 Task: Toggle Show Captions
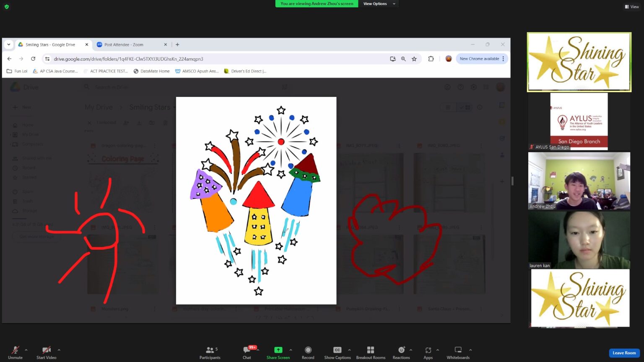pyautogui.click(x=338, y=352)
